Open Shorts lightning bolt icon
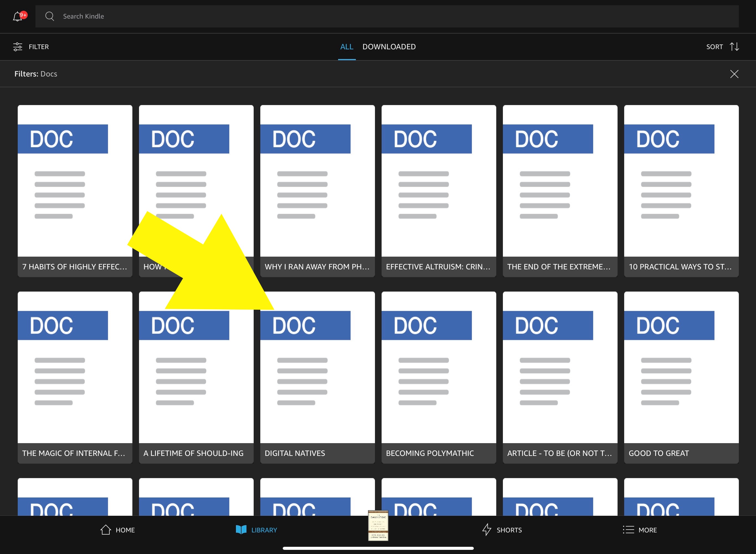 tap(487, 530)
